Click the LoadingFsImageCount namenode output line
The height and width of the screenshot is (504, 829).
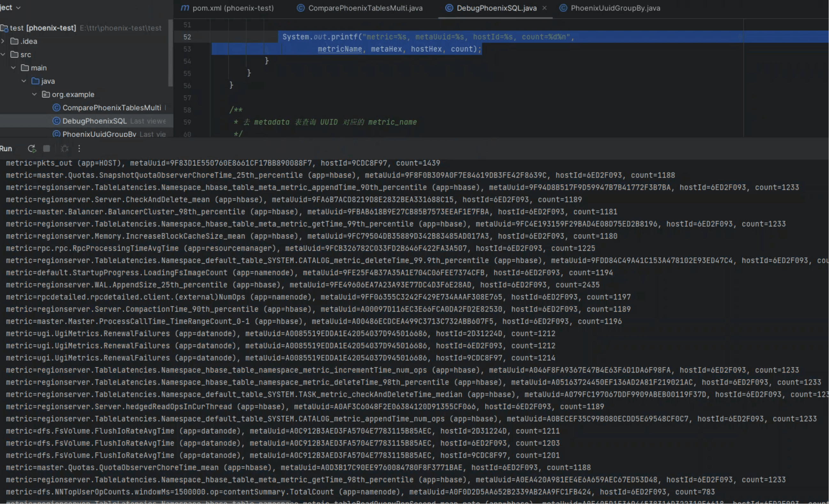coord(310,273)
